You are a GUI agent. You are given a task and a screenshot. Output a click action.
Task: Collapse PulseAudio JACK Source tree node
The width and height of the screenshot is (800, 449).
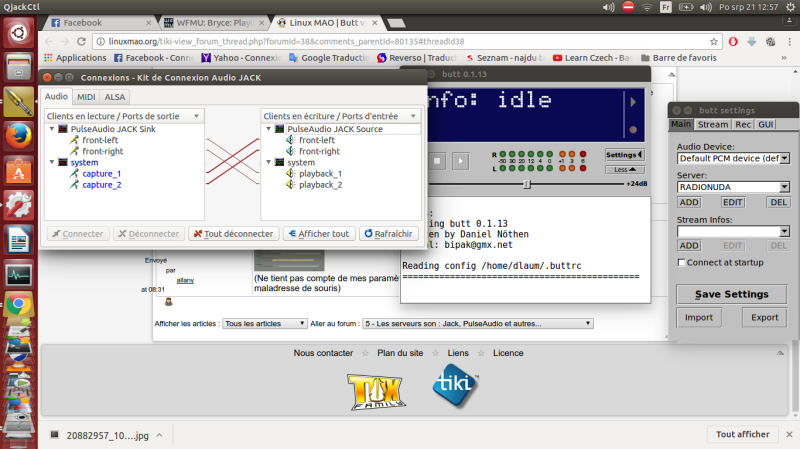[x=268, y=129]
